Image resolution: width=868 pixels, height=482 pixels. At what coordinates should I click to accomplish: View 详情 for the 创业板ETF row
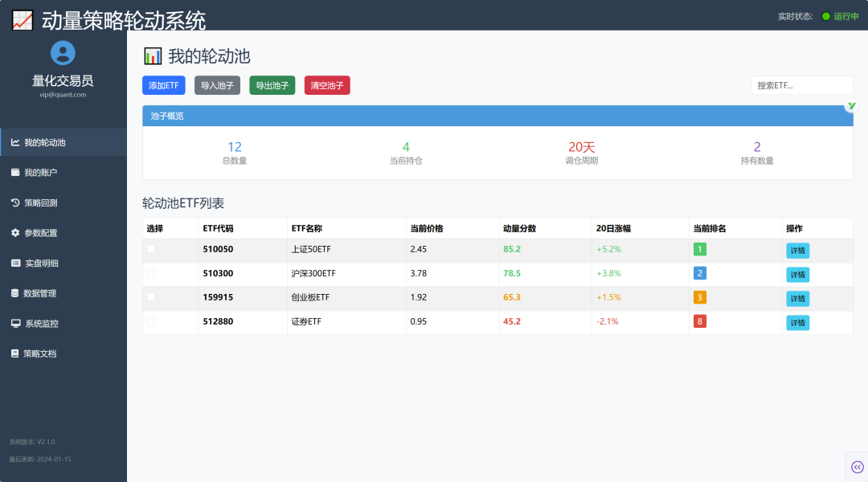pyautogui.click(x=797, y=298)
